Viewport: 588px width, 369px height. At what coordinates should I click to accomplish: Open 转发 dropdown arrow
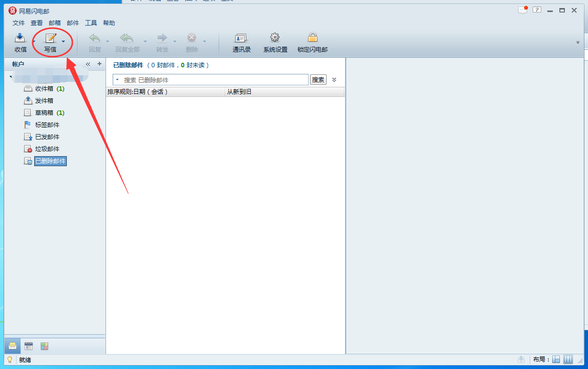pos(175,41)
